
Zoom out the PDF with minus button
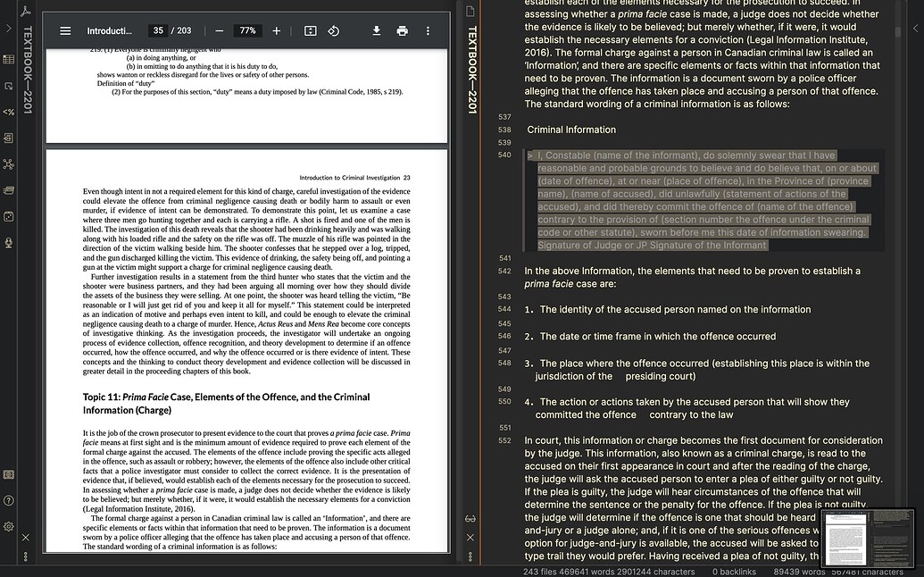(220, 30)
